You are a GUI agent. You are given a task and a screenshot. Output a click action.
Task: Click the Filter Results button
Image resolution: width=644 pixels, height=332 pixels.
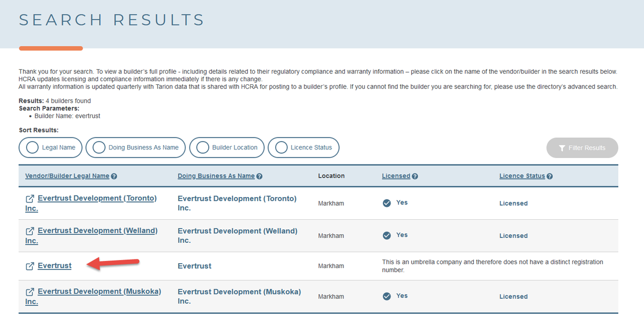pos(582,148)
